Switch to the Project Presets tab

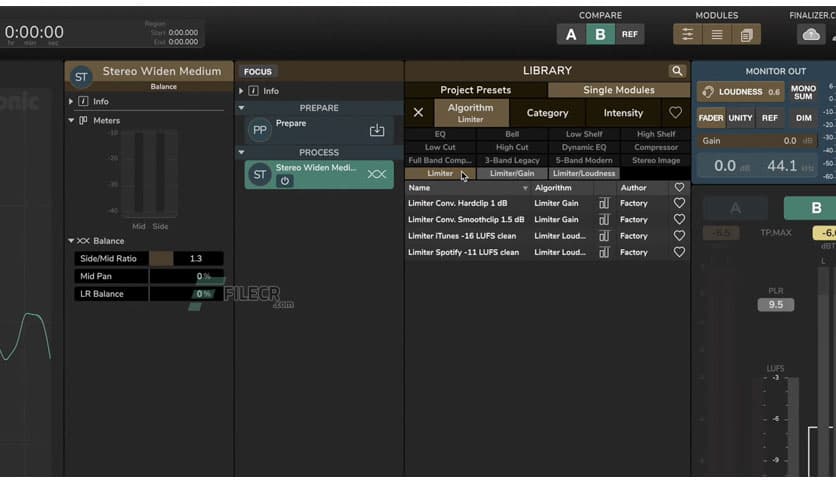click(476, 90)
